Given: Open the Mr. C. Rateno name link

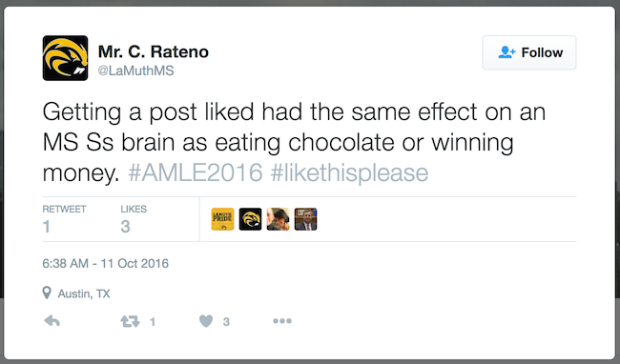Looking at the screenshot, I should point(153,51).
